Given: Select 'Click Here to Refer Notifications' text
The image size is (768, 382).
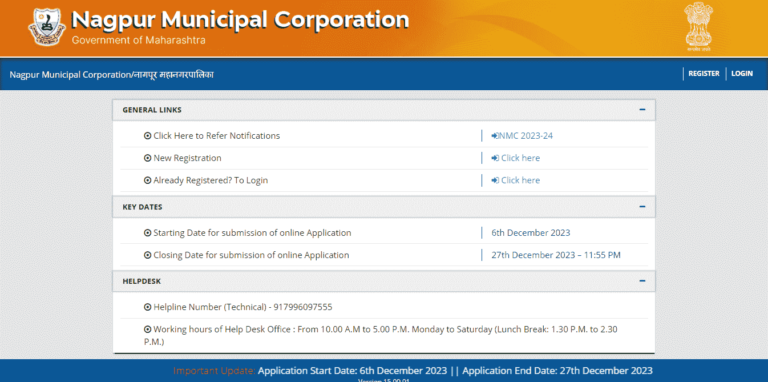Looking at the screenshot, I should click(x=216, y=136).
